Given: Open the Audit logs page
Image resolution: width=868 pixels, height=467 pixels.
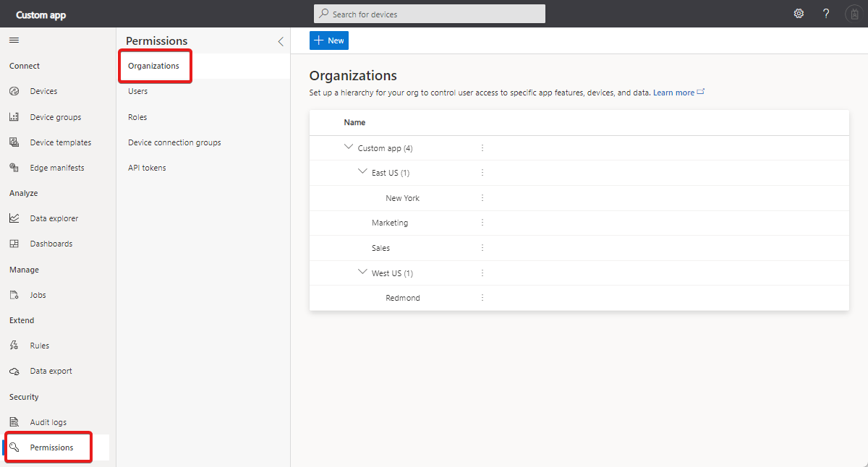Looking at the screenshot, I should (x=48, y=422).
